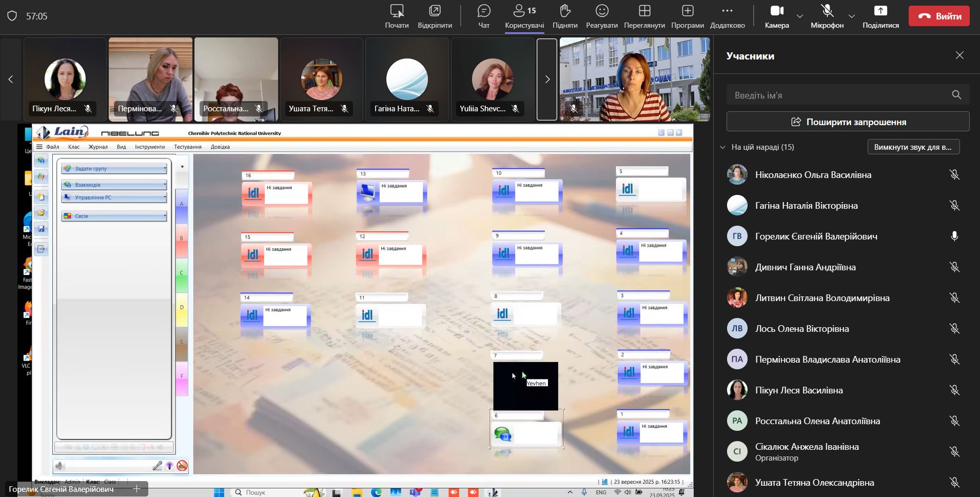Expand the microphone options dropdown arrow
Screen dimensions: 980x497
pos(852,16)
